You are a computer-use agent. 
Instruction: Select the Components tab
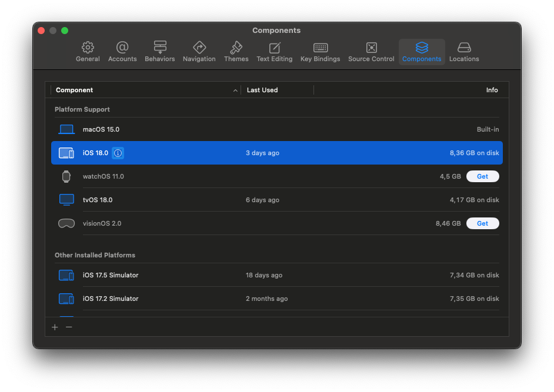422,52
